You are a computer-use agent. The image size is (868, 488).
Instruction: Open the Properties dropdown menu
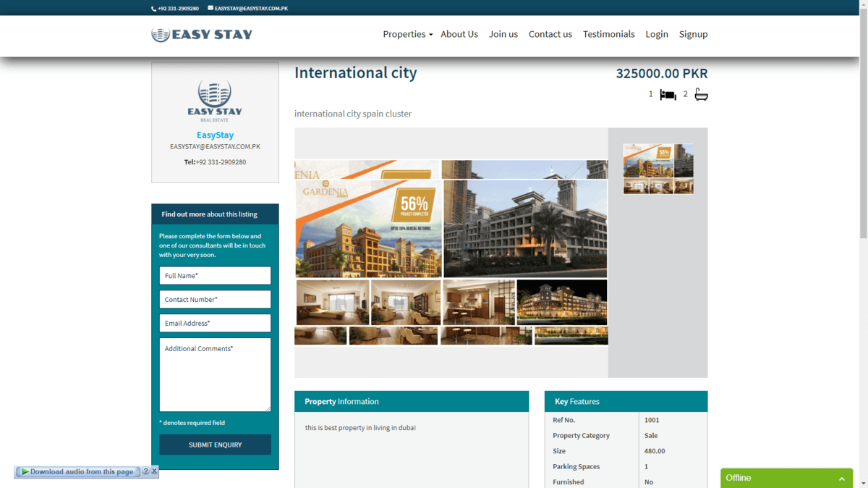[407, 34]
